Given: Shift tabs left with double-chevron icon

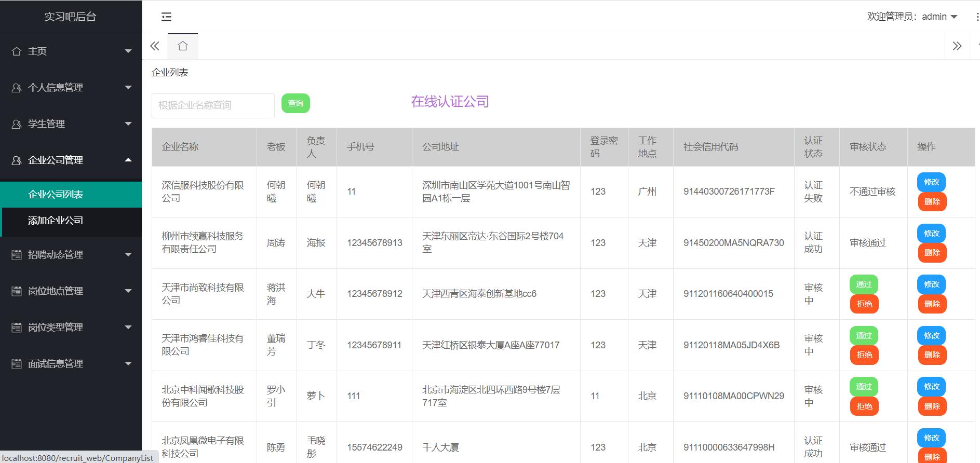Looking at the screenshot, I should [155, 46].
